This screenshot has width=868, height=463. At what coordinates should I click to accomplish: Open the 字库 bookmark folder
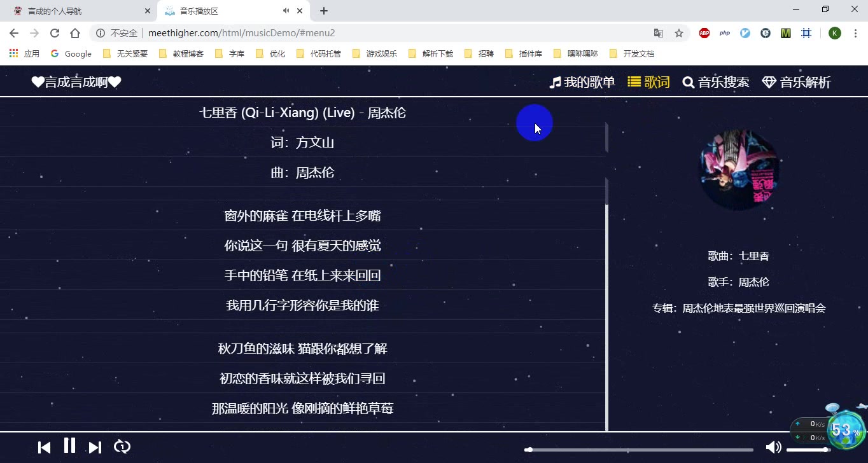230,53
